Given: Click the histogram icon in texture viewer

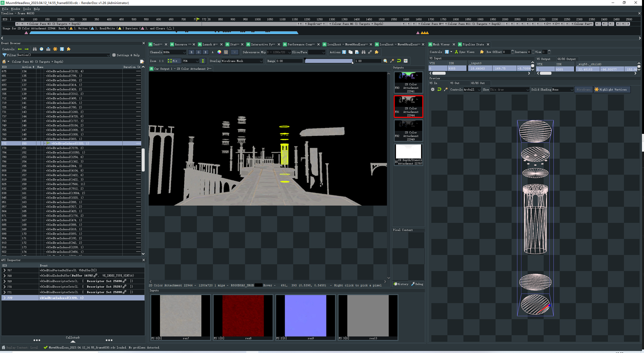Looking at the screenshot, I should pyautogui.click(x=406, y=61).
